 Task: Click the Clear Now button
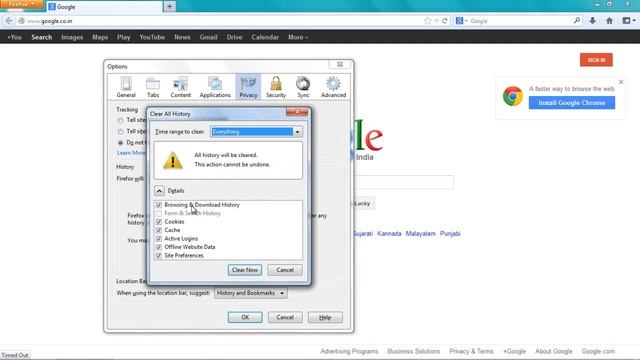click(x=245, y=270)
